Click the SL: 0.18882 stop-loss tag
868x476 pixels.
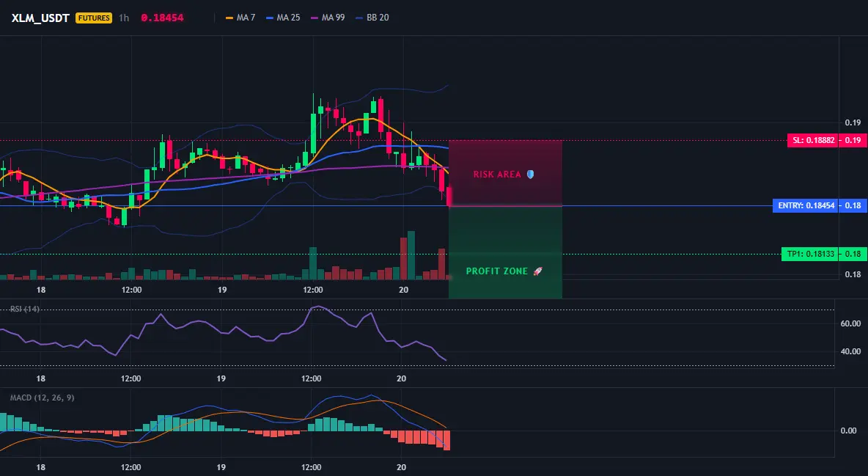tap(812, 140)
